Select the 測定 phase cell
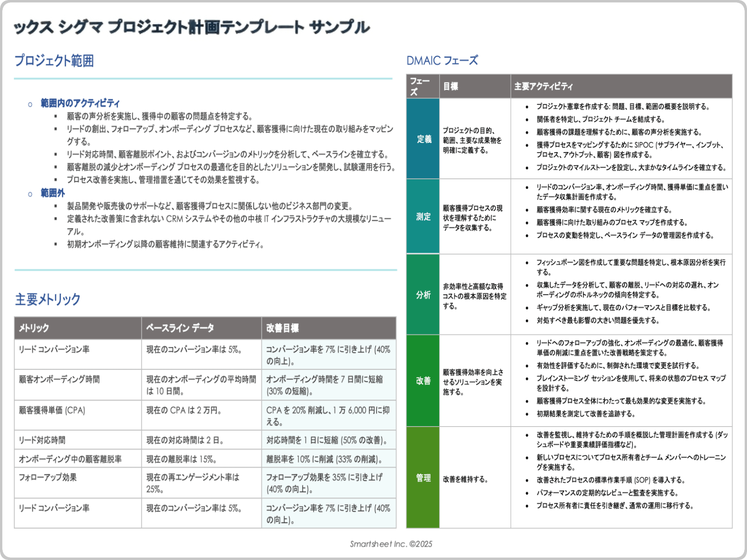This screenshot has width=747, height=560. tap(423, 217)
